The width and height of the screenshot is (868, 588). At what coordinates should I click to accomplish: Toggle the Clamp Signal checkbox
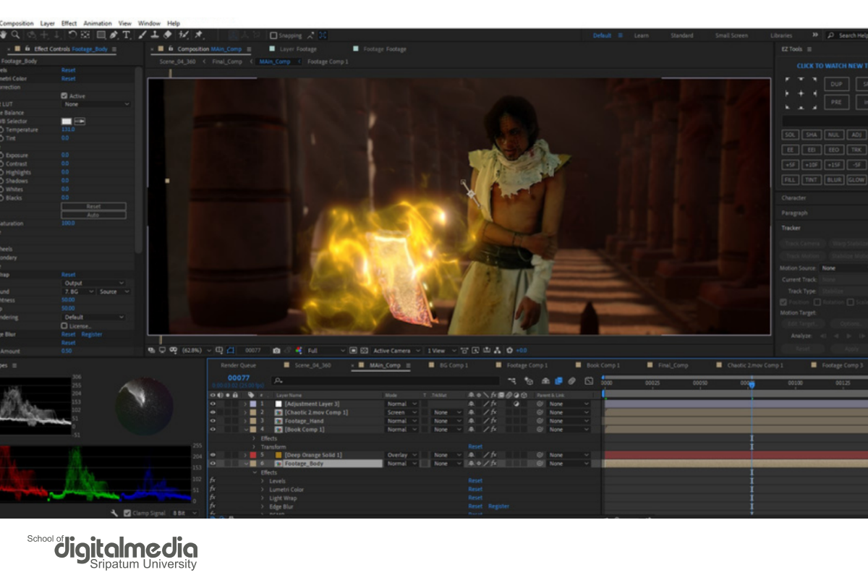coord(127,513)
